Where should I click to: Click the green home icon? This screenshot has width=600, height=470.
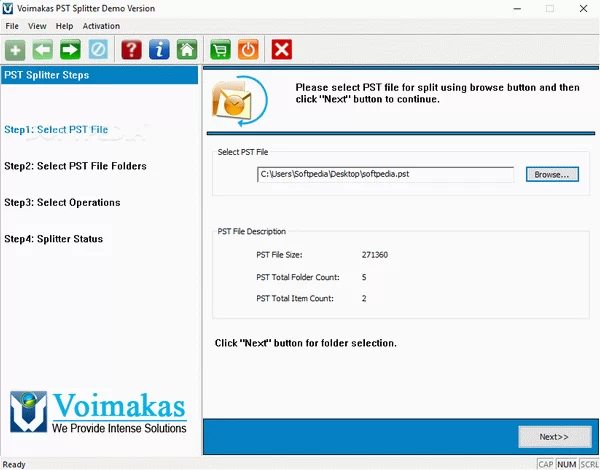186,48
